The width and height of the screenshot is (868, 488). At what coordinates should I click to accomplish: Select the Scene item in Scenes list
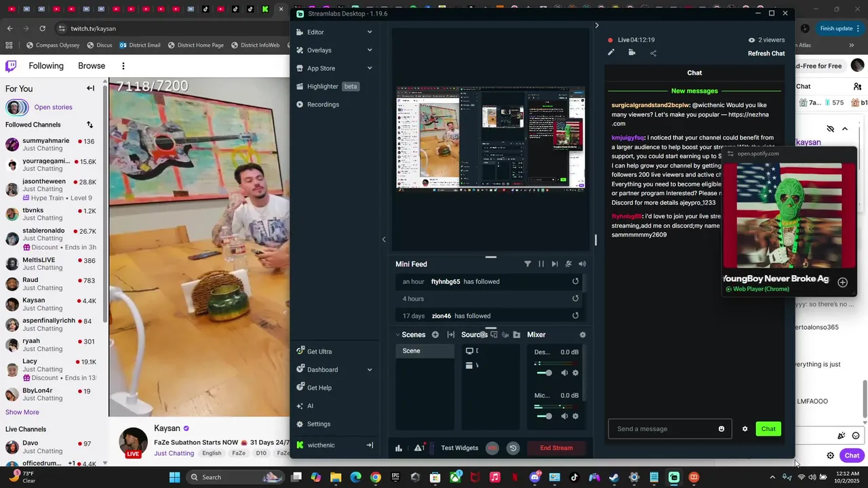click(x=425, y=350)
